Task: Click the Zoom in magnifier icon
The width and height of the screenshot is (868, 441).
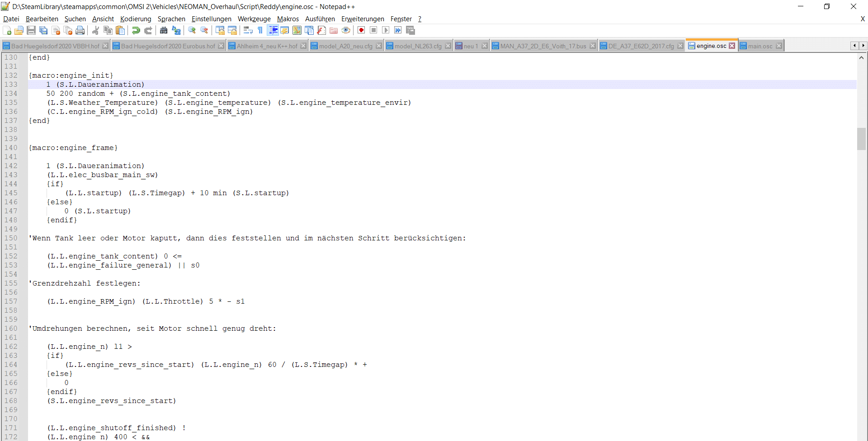Action: 192,30
